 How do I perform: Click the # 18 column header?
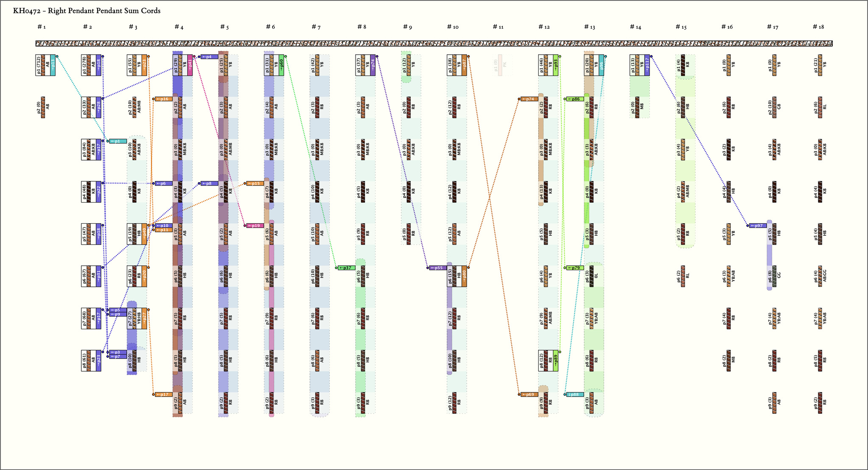(818, 27)
